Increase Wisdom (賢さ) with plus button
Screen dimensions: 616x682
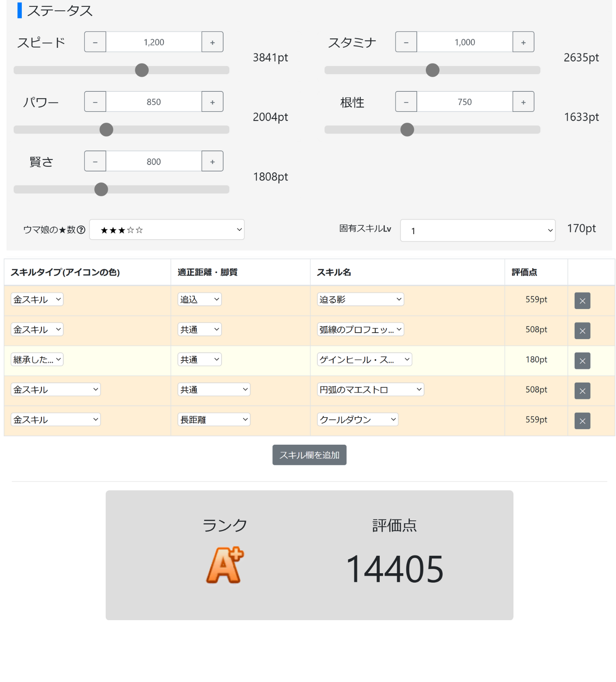(x=212, y=161)
